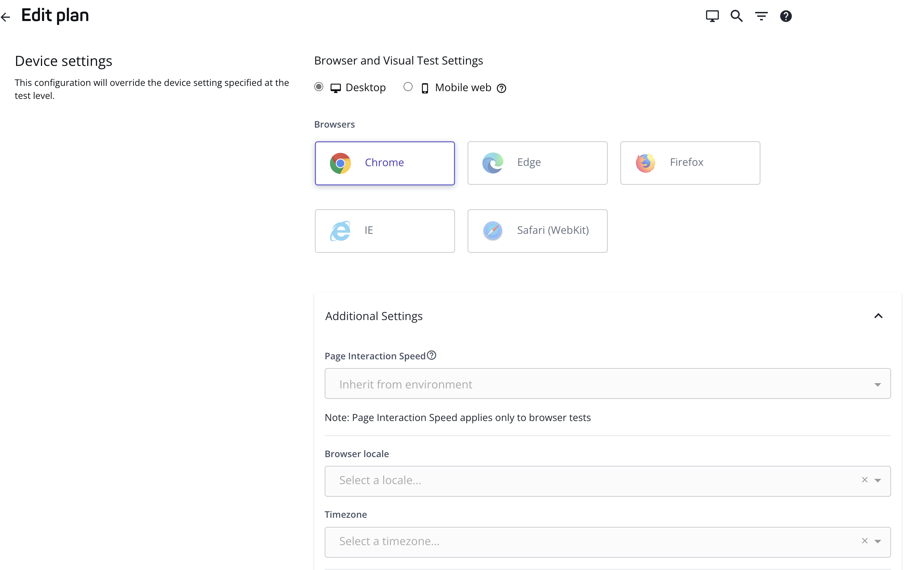This screenshot has height=570, width=924.
Task: Choose the IE browser card
Action: tap(385, 231)
